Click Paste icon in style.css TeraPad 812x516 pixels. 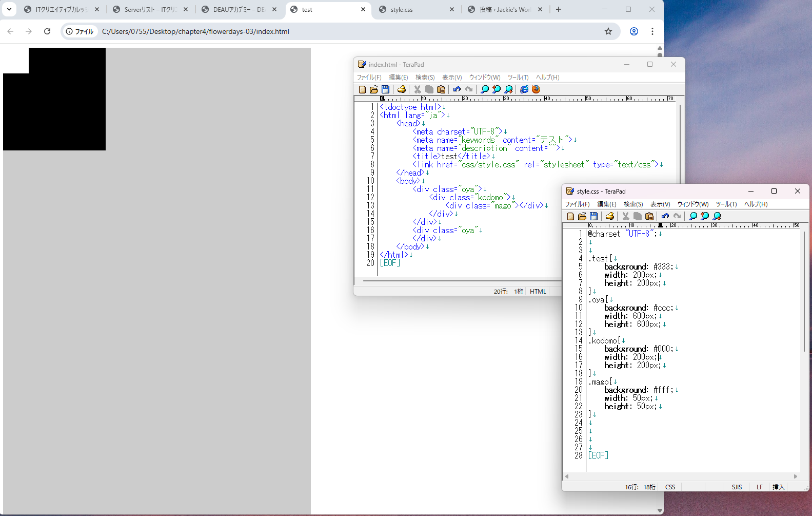tap(649, 216)
